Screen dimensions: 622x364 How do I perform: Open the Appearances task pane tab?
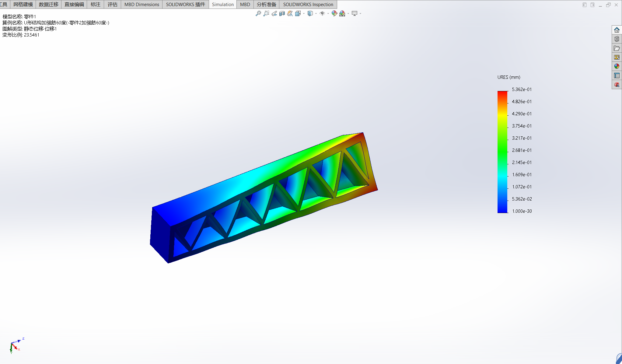click(617, 66)
